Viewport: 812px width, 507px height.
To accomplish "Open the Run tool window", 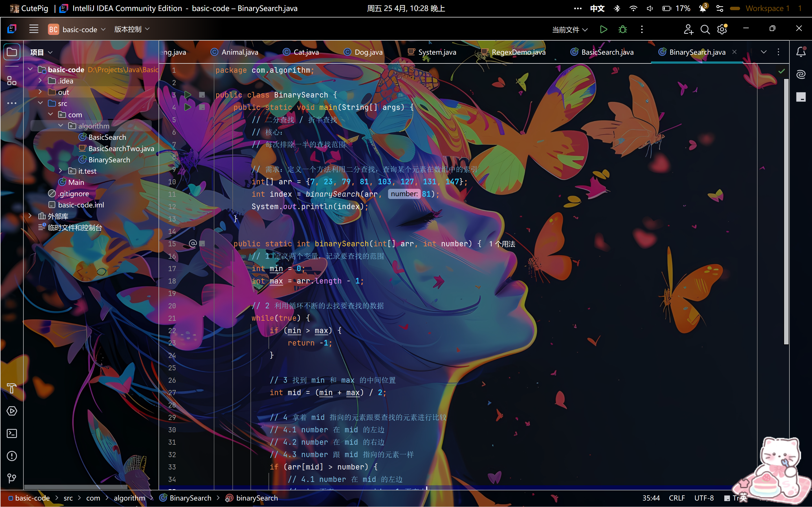I will coord(12,411).
